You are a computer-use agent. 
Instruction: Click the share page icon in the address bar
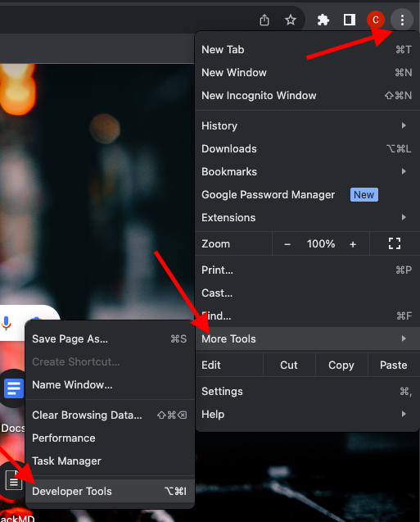click(x=264, y=20)
